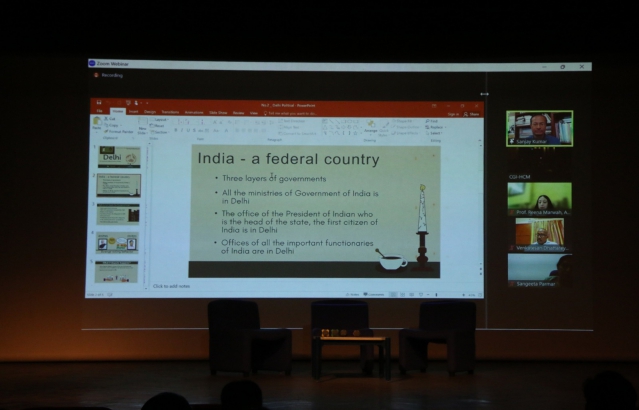Save the presentation using the quick access Save icon

99,103
